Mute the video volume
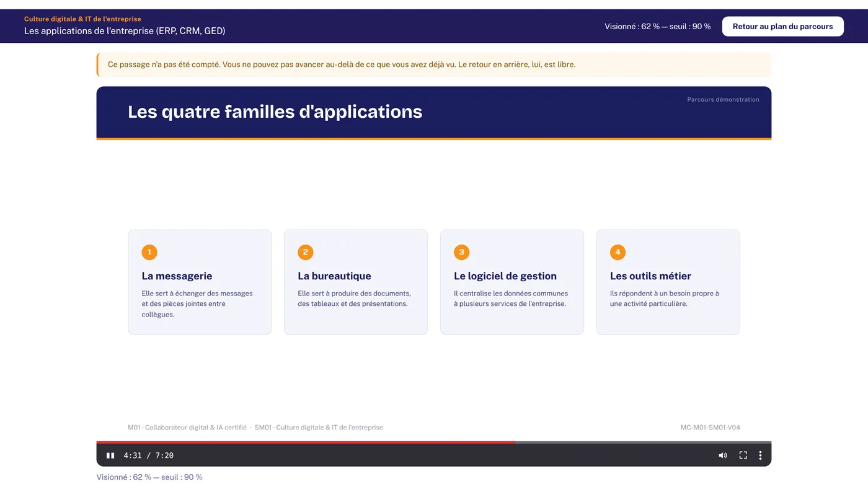The image size is (868, 489). click(723, 455)
